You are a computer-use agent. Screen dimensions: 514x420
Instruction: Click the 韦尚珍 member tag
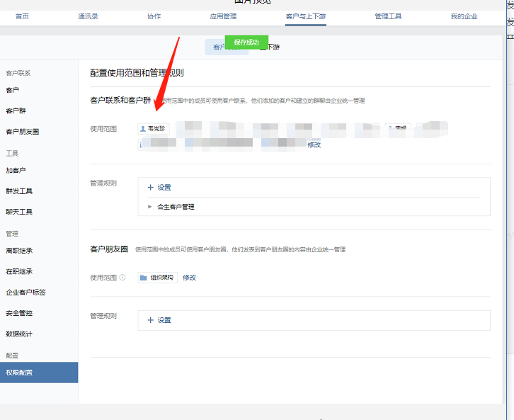[154, 128]
